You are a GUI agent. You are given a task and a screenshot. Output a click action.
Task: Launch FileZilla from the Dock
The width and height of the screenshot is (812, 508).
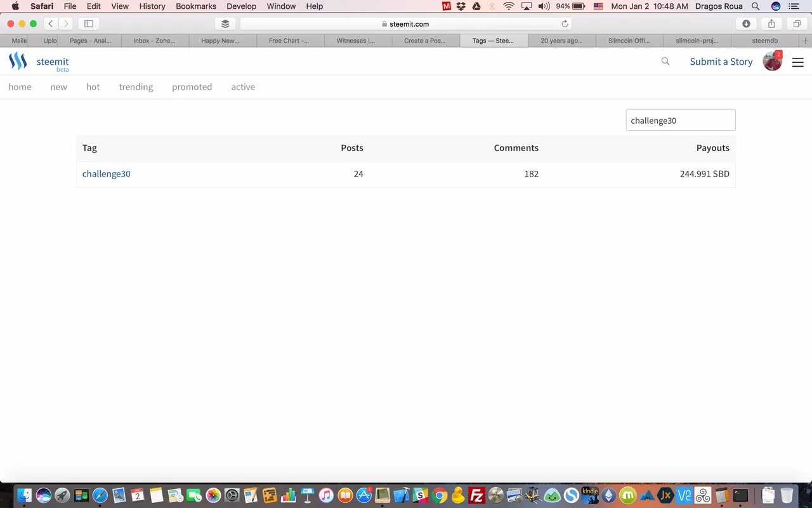point(476,495)
